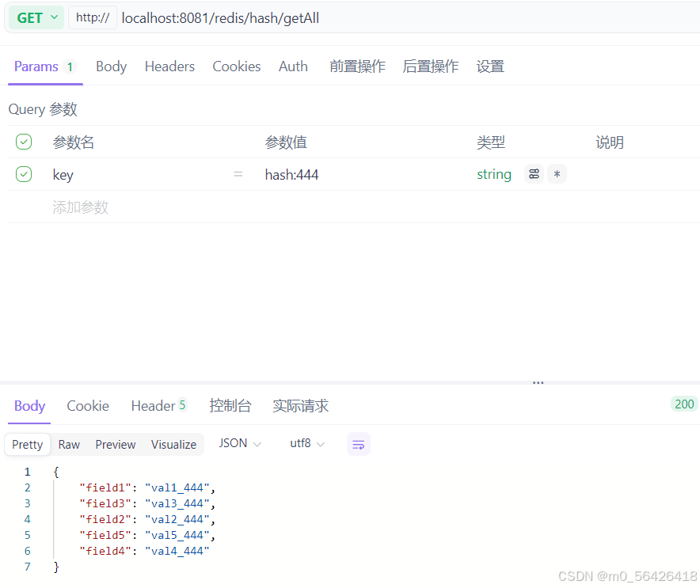Open the utf8 encoding dropdown
This screenshot has width=700, height=588.
[x=306, y=444]
